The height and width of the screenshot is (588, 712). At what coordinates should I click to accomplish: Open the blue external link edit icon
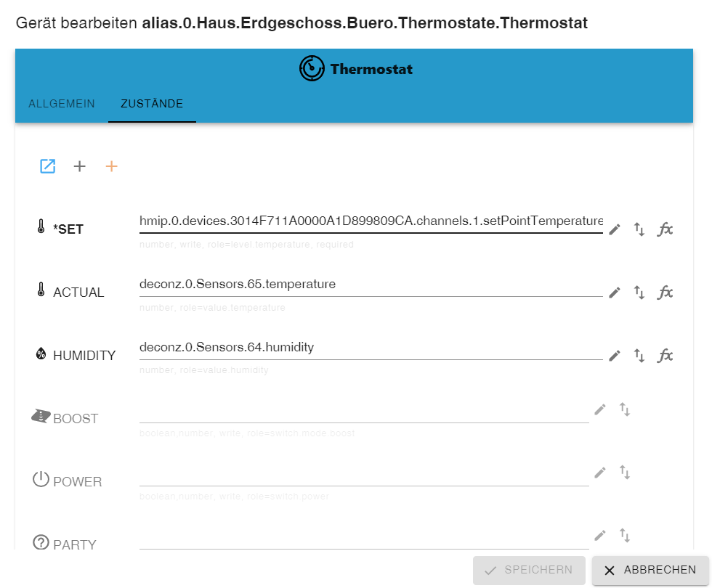pyautogui.click(x=48, y=166)
